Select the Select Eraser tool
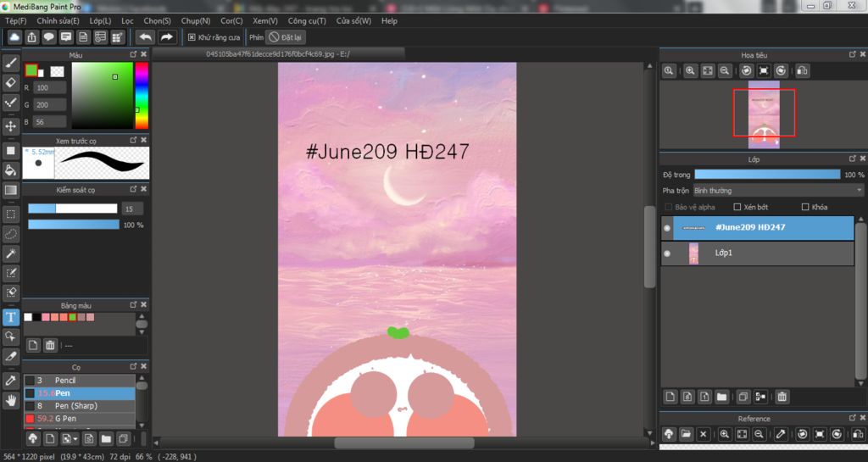 click(x=10, y=292)
